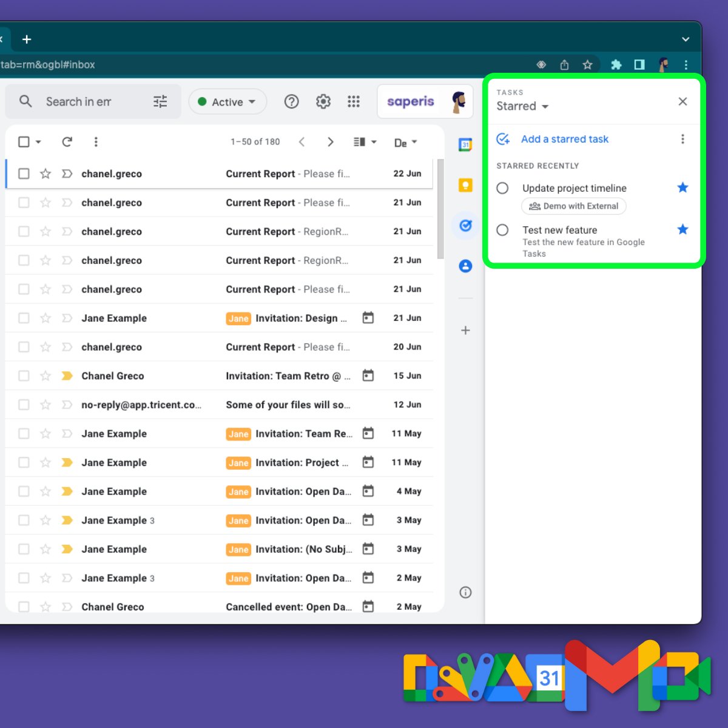The image size is (728, 728).
Task: Mark Update project timeline task complete
Action: [502, 188]
